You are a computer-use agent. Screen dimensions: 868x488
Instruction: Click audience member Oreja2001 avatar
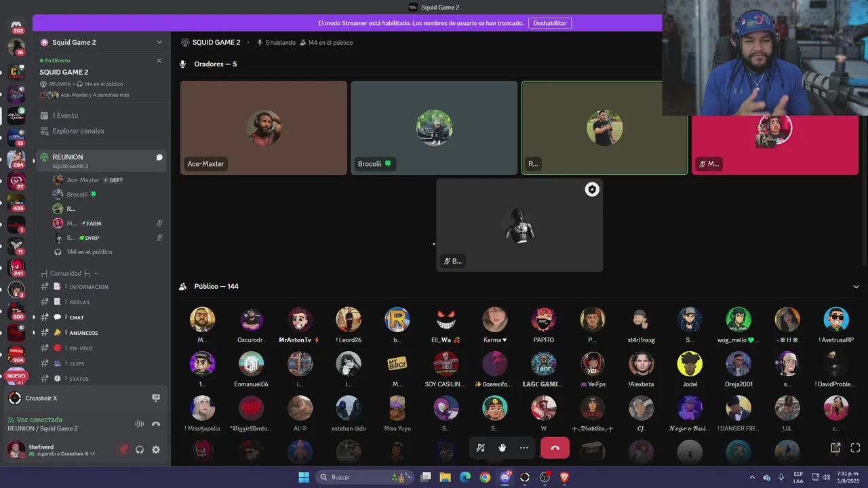[x=738, y=364]
